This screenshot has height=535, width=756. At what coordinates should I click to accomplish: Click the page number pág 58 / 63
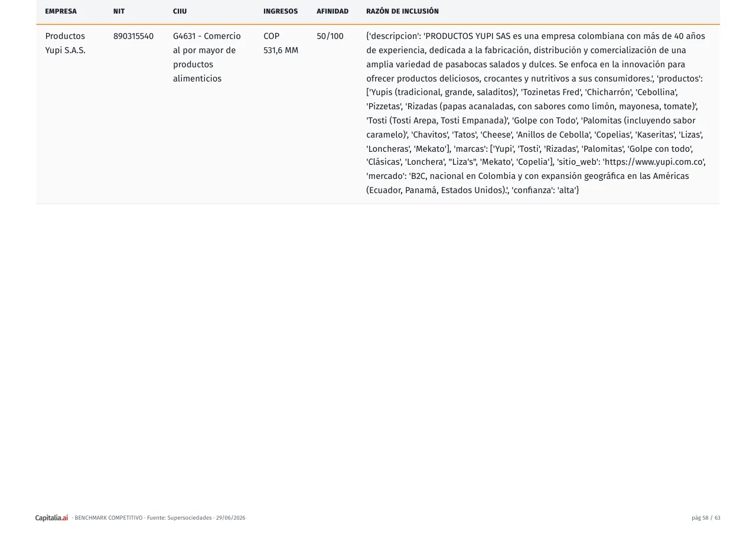click(x=706, y=518)
